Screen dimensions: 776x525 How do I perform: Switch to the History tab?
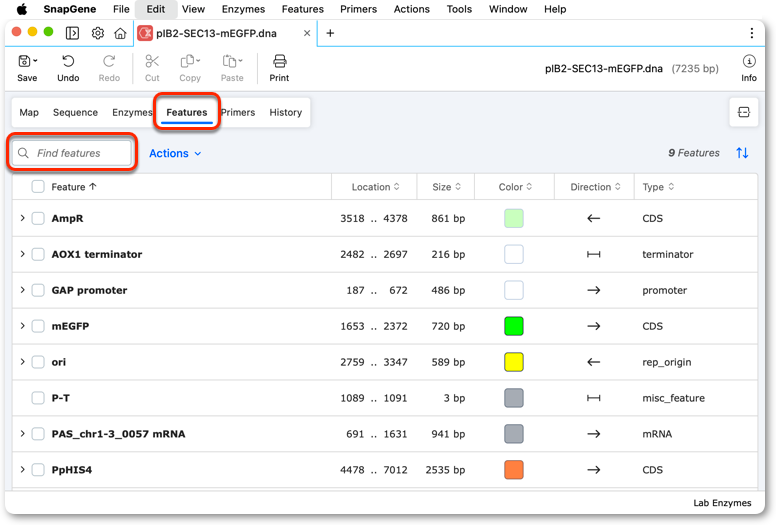tap(286, 112)
